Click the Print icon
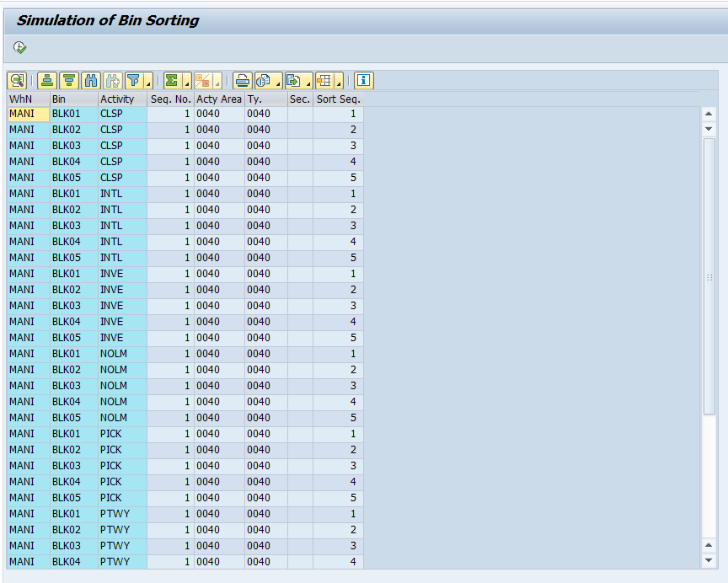Image resolution: width=728 pixels, height=583 pixels. (243, 81)
